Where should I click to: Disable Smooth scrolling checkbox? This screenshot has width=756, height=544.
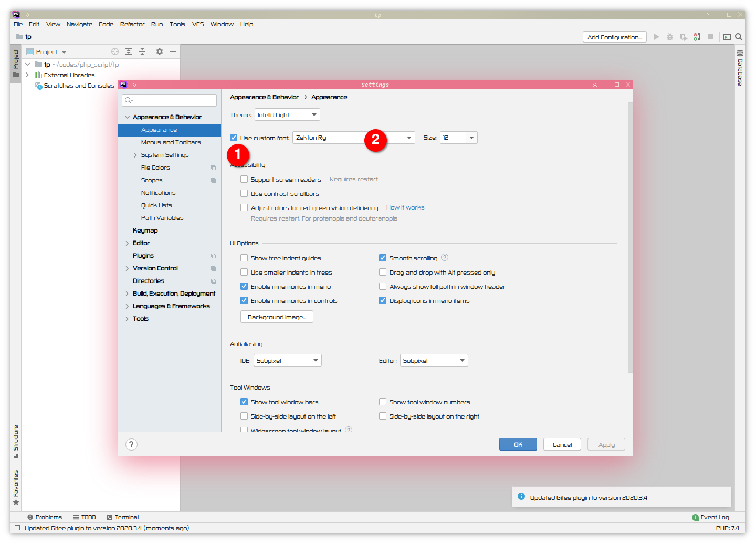383,258
